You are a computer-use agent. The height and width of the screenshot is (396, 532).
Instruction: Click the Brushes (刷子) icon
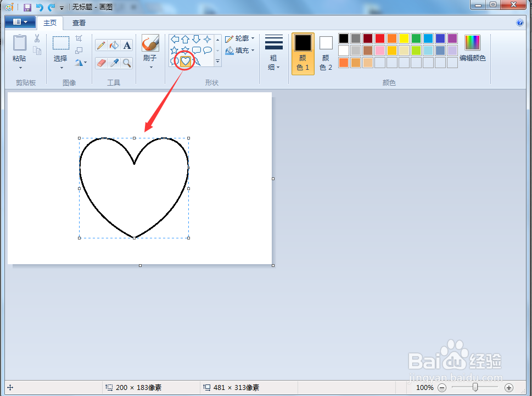(x=150, y=43)
